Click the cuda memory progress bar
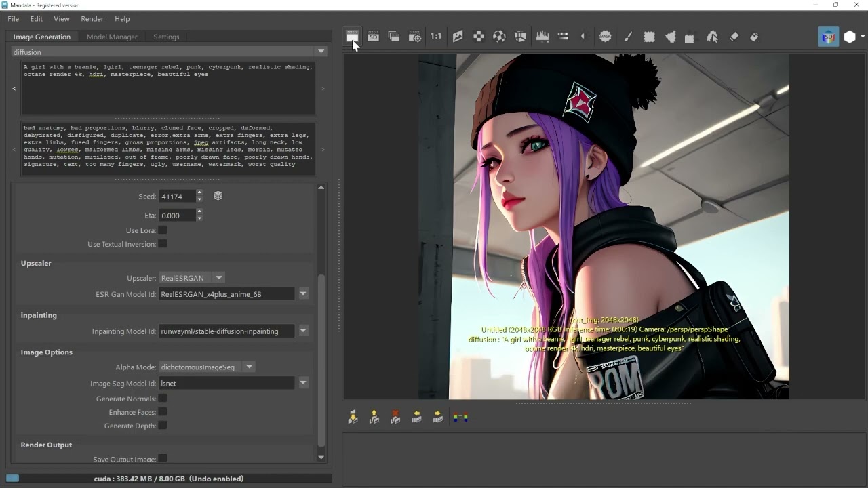Viewport: 868px width, 488px height. click(169, 479)
